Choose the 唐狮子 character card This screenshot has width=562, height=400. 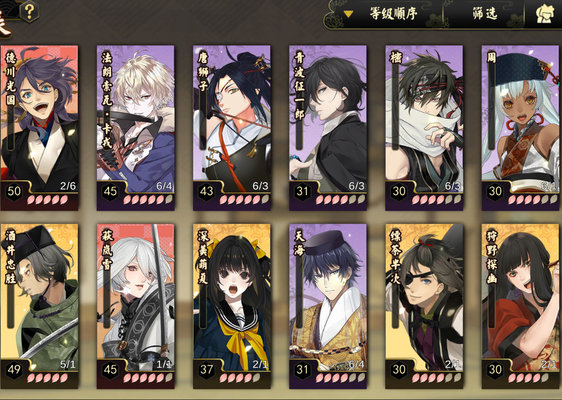coord(232,128)
